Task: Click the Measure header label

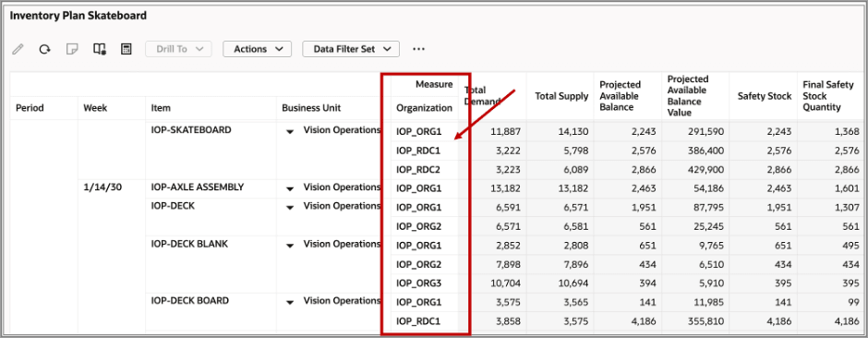Action: point(434,84)
